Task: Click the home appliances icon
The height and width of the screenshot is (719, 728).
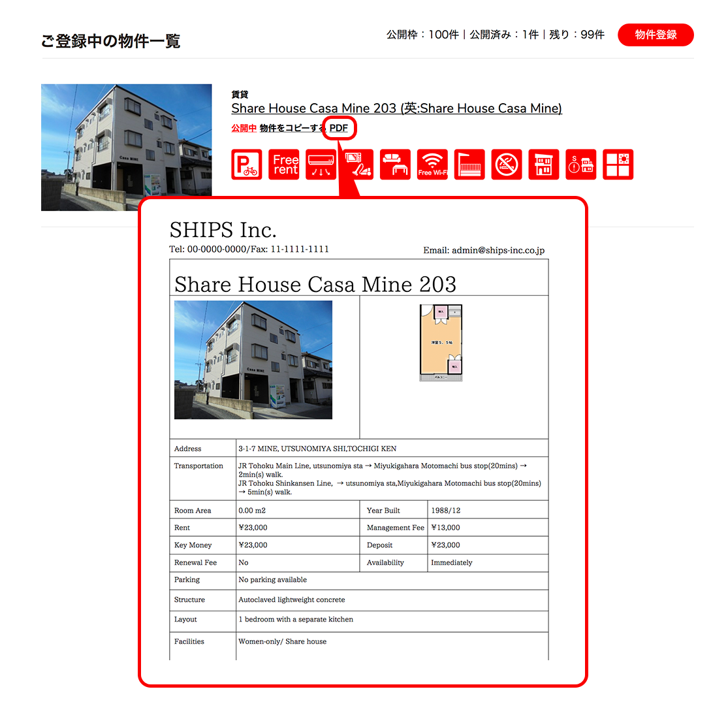Action: (x=358, y=165)
